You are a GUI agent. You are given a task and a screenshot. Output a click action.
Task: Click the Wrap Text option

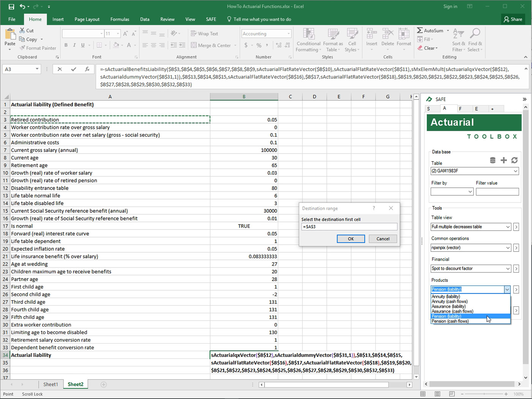[204, 33]
